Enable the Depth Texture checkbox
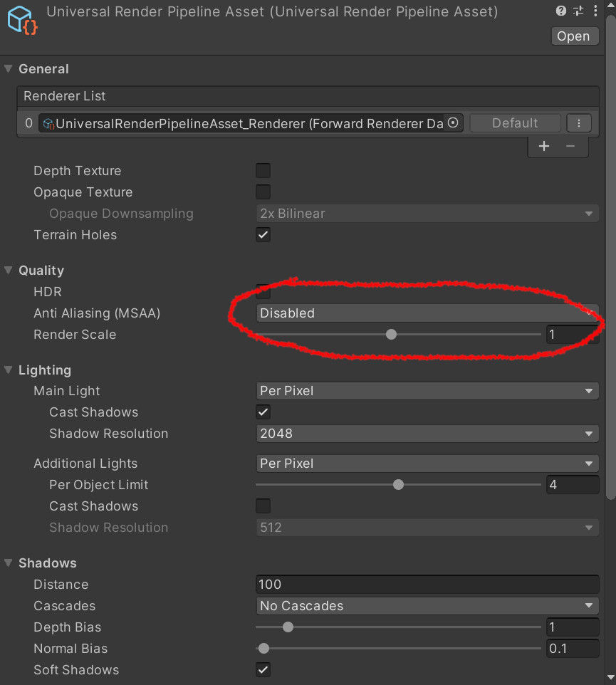 (263, 170)
